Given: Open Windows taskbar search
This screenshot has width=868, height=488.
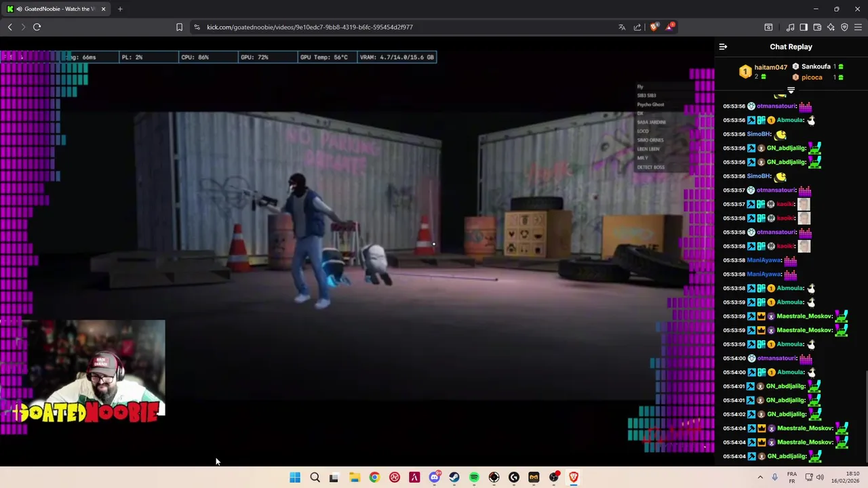Looking at the screenshot, I should pos(315,478).
